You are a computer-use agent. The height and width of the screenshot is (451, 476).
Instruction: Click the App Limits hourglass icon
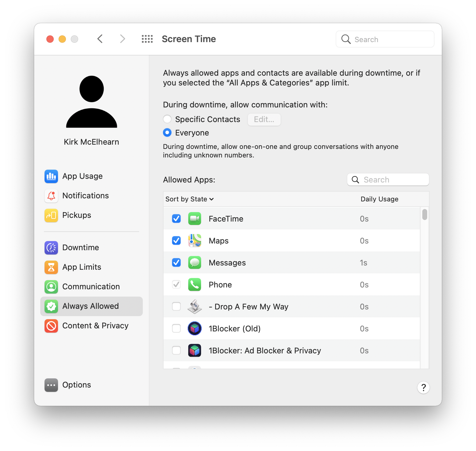pos(51,267)
